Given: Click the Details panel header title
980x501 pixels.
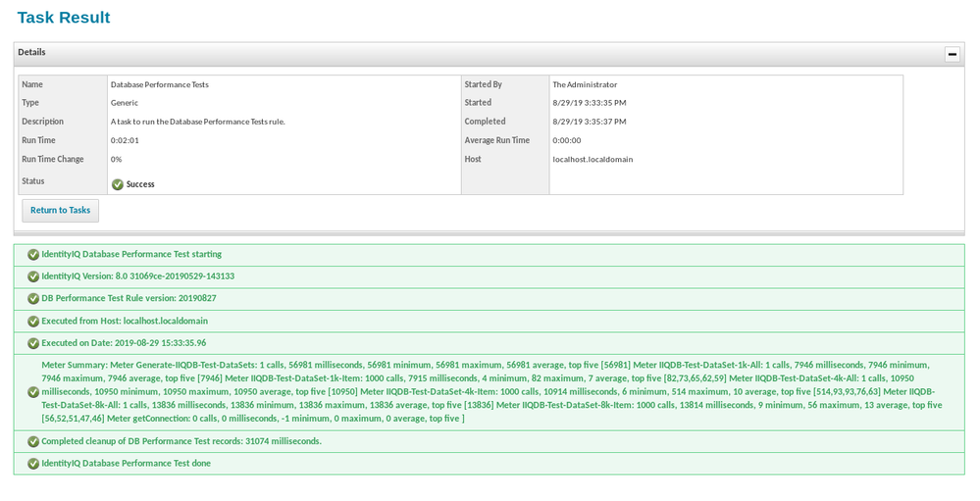Looking at the screenshot, I should tap(31, 52).
